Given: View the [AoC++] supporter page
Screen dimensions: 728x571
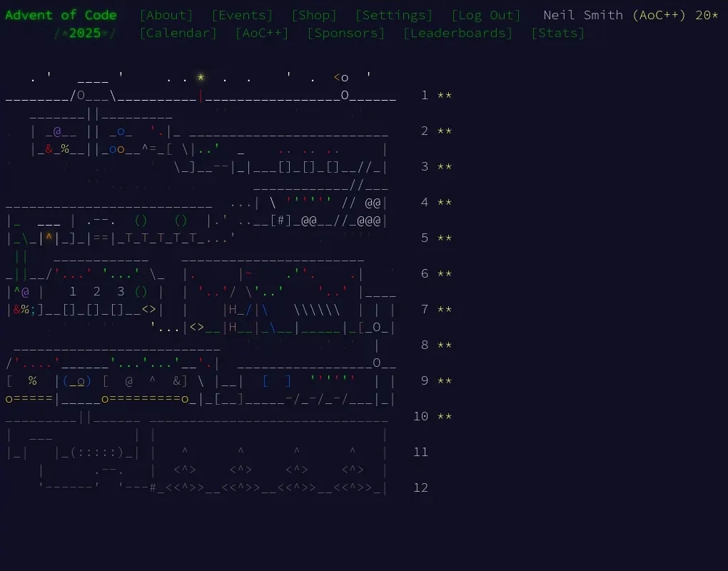Looking at the screenshot, I should tap(261, 33).
